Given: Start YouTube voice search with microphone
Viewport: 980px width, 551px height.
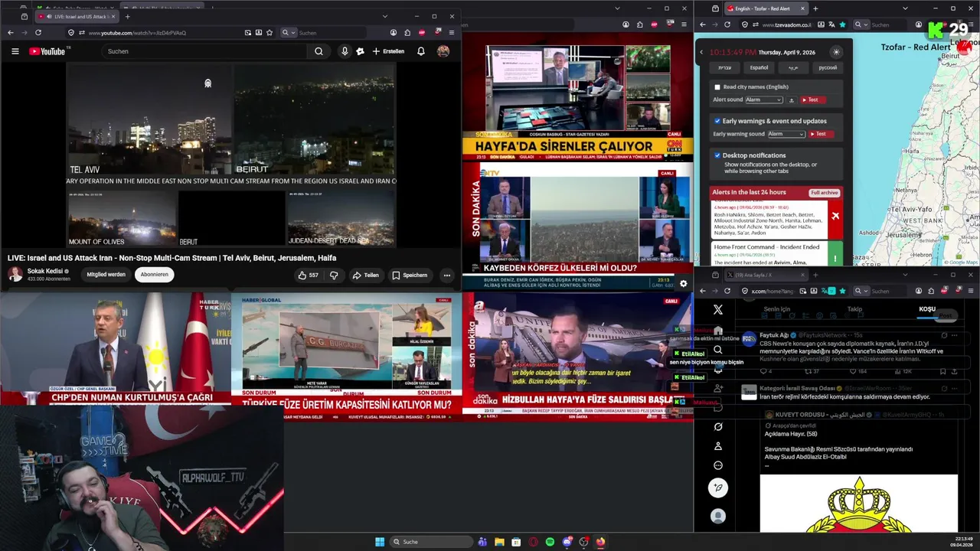Looking at the screenshot, I should (345, 51).
